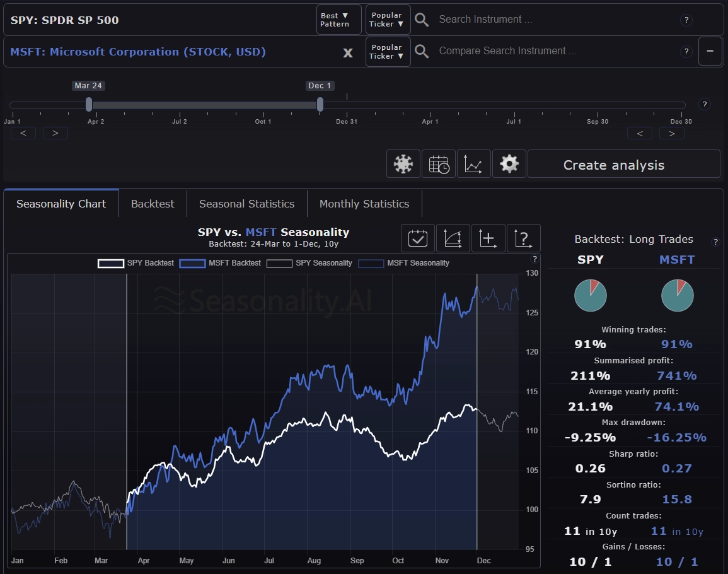Switch to the Backtest tab
The height and width of the screenshot is (574, 728).
(152, 203)
